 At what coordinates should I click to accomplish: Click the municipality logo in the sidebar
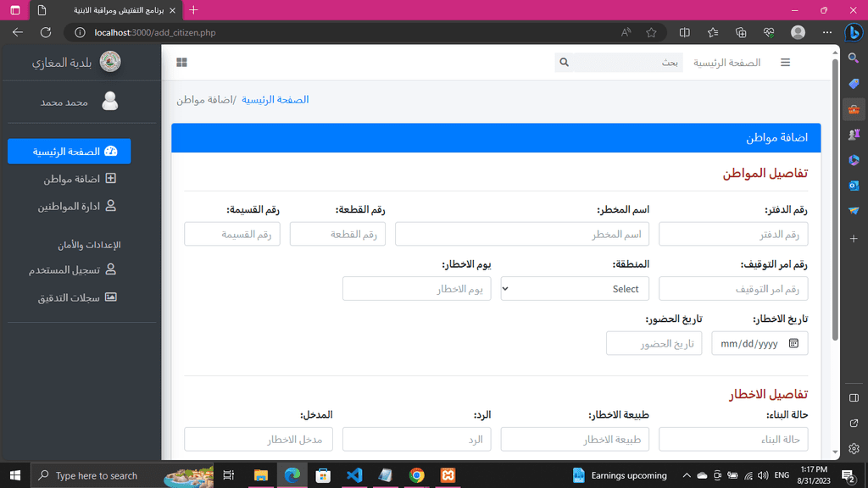pyautogui.click(x=110, y=61)
